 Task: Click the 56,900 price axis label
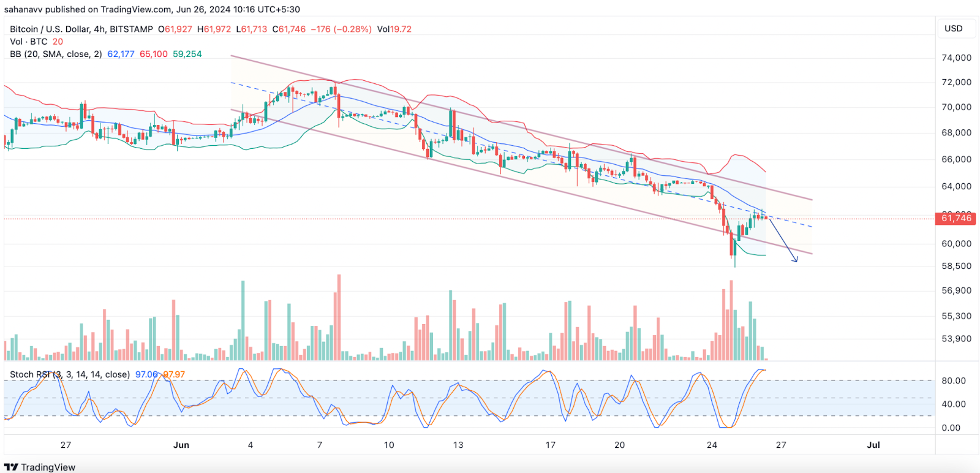point(956,290)
